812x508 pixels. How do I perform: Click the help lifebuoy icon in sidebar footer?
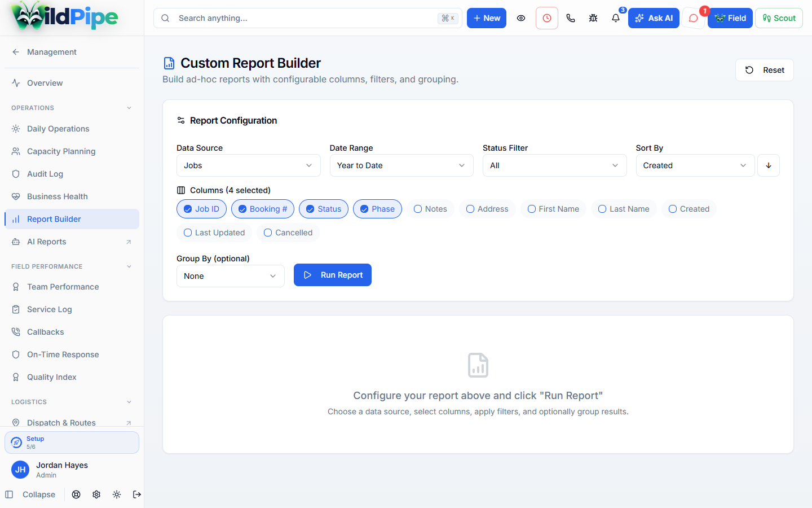click(76, 494)
